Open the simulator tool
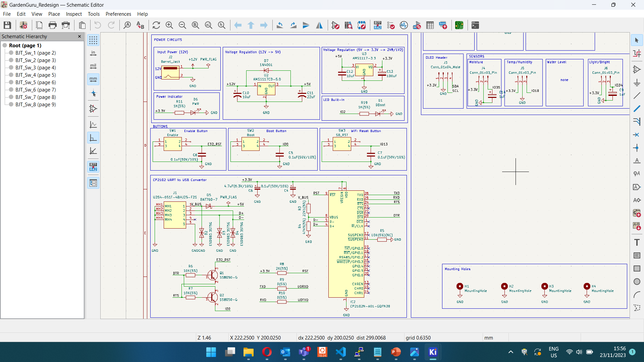This screenshot has width=644, height=362. [x=404, y=25]
